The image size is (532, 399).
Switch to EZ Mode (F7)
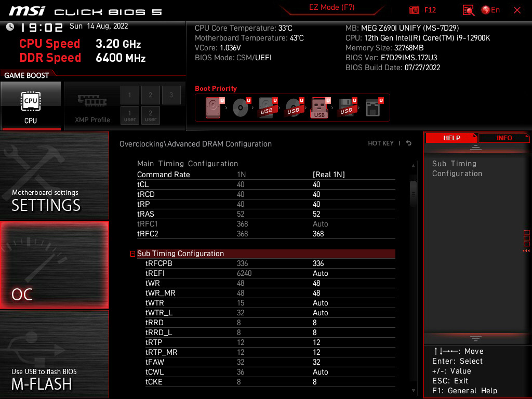tap(331, 7)
